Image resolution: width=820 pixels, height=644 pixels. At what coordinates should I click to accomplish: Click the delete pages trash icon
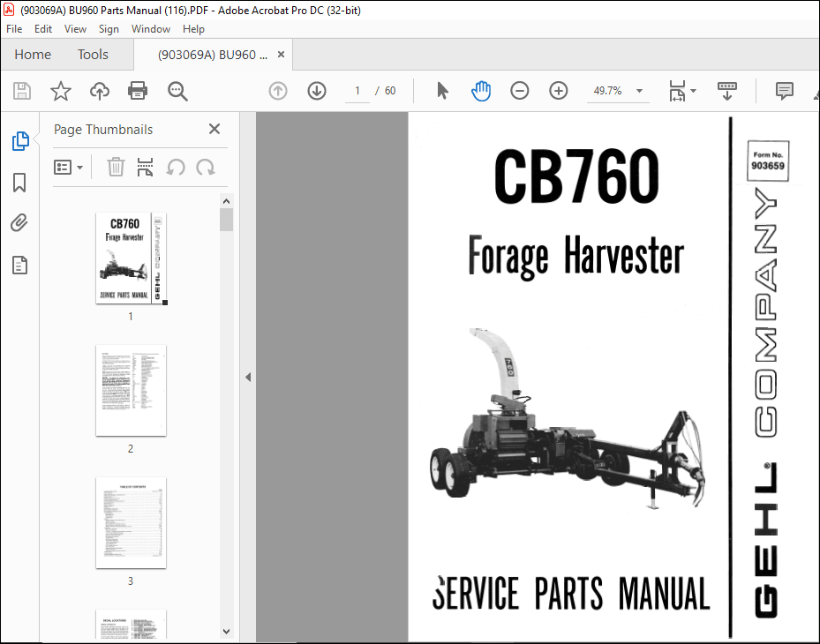(116, 167)
